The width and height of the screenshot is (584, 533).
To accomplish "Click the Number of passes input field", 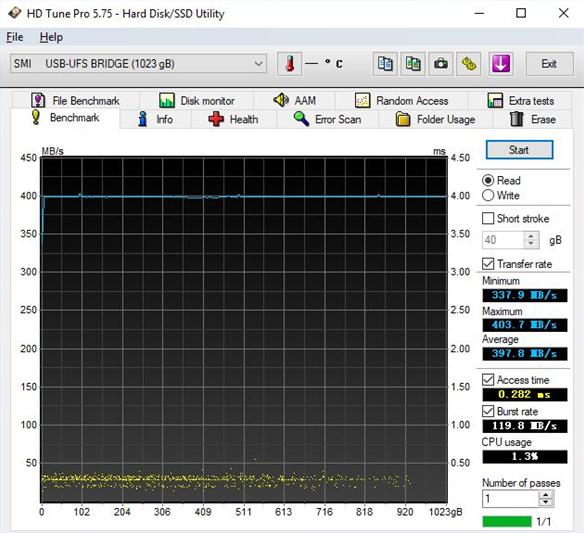I will pyautogui.click(x=510, y=498).
